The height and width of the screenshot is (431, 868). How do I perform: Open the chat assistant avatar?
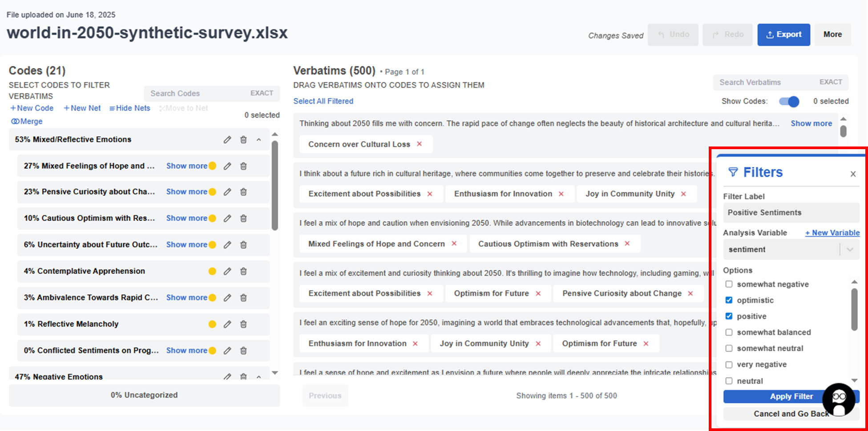[x=839, y=399]
